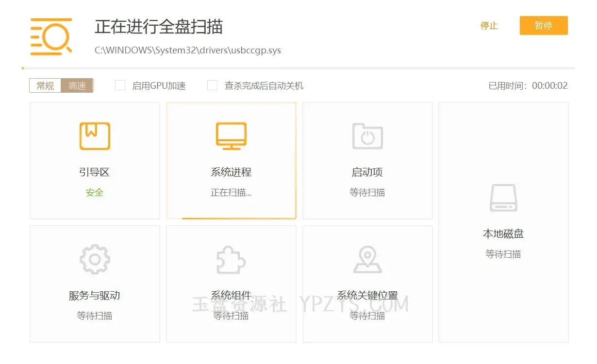This screenshot has height=364, width=597.
Task: Switch scan speed to high-speed (高速) mode
Action: (x=77, y=86)
